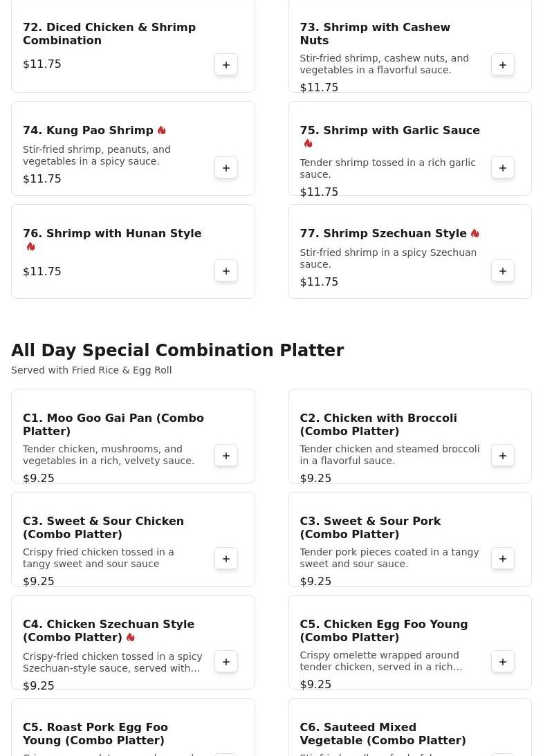Add Shrimp with Cashew Nuts to cart
This screenshot has width=543, height=756.
503,65
